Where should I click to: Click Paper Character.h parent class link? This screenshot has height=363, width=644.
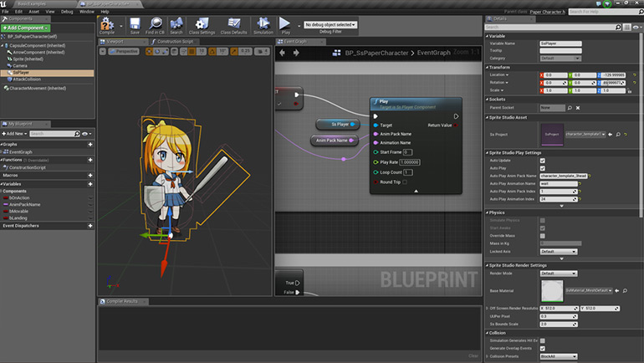coord(548,12)
